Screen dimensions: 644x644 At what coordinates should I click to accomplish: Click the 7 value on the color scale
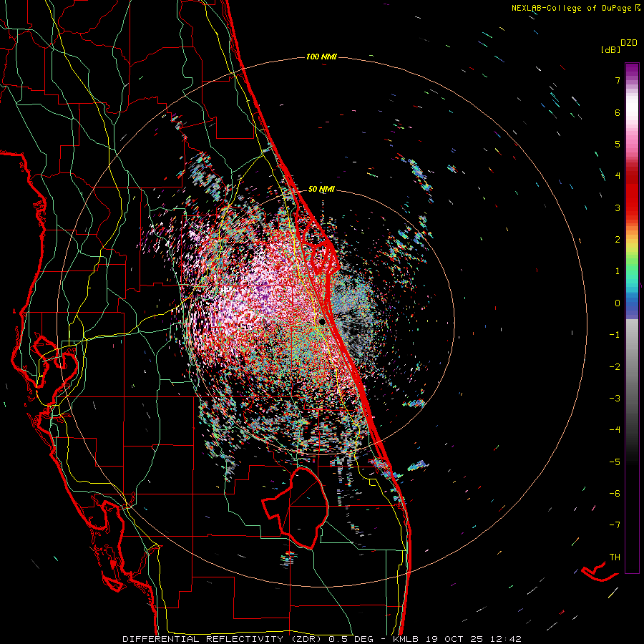click(x=618, y=80)
